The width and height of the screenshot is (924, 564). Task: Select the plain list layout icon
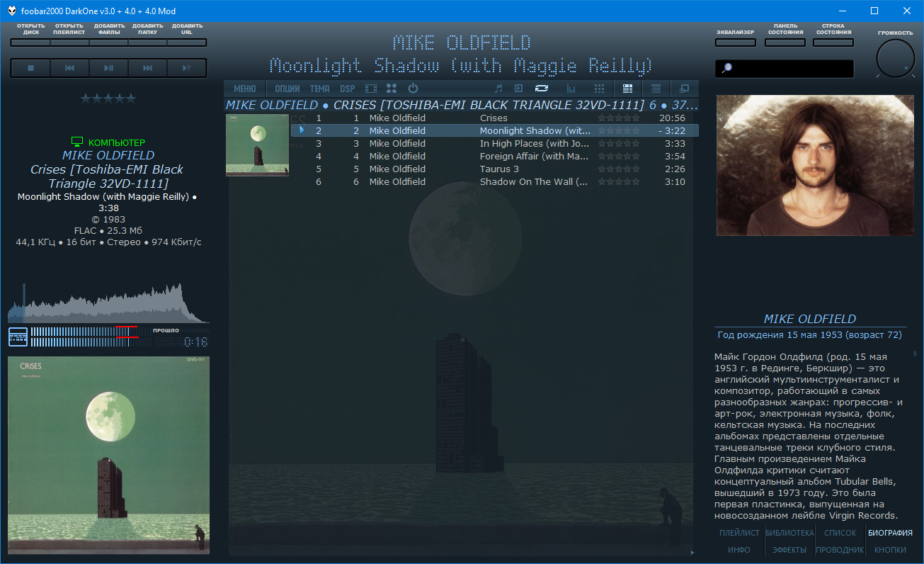(x=656, y=89)
